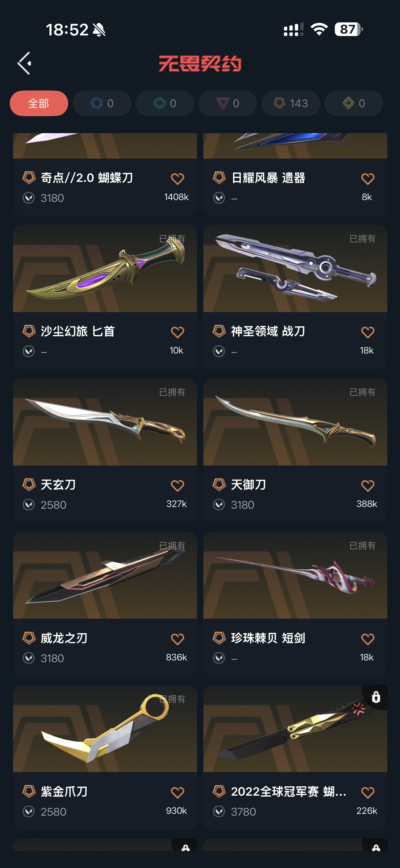
Task: Favorite 日耀风暴 遗器 with heart icon
Action: pyautogui.click(x=368, y=179)
